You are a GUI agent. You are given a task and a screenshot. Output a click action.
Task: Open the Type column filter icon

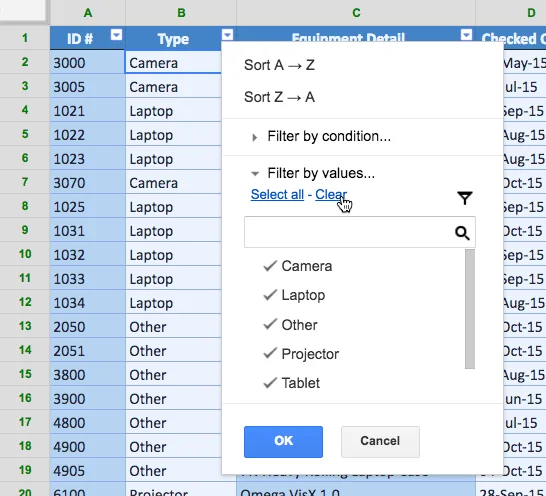pyautogui.click(x=227, y=35)
